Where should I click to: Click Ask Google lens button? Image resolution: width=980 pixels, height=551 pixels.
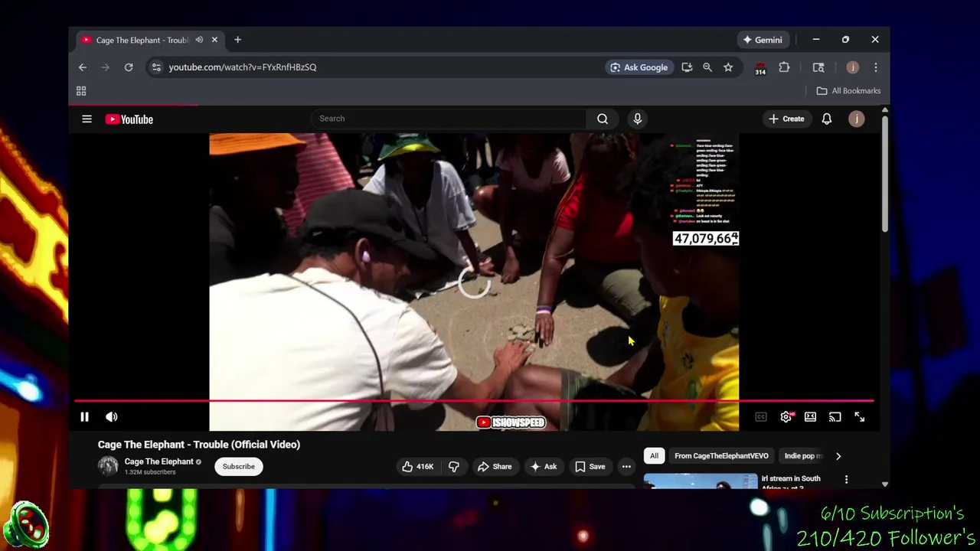click(x=639, y=67)
